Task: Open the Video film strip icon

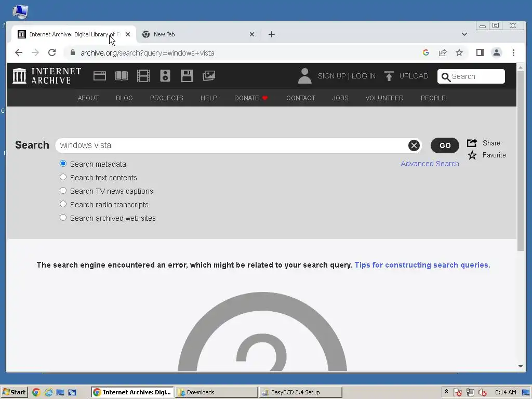Action: click(143, 76)
